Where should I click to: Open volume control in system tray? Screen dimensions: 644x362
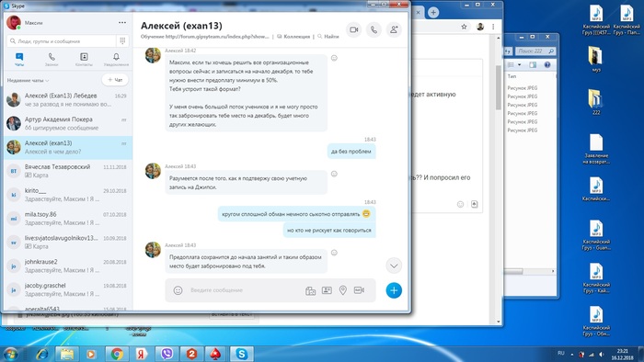[602, 355]
